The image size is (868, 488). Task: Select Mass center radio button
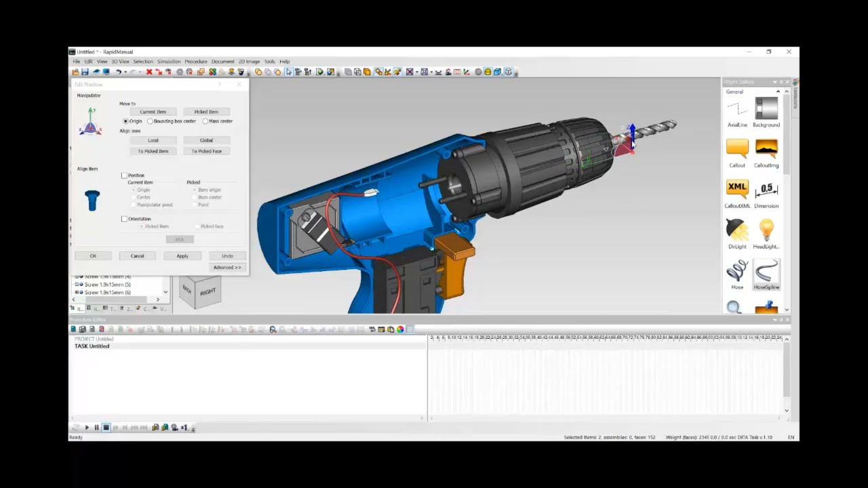click(x=205, y=121)
